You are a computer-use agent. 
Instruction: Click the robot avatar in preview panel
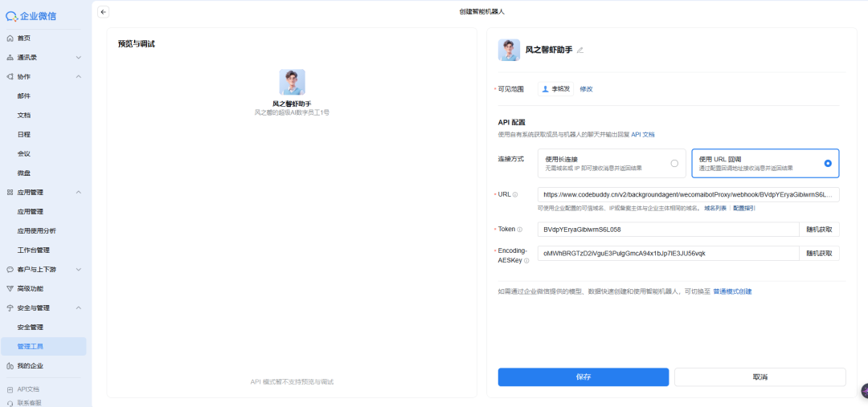click(x=292, y=82)
